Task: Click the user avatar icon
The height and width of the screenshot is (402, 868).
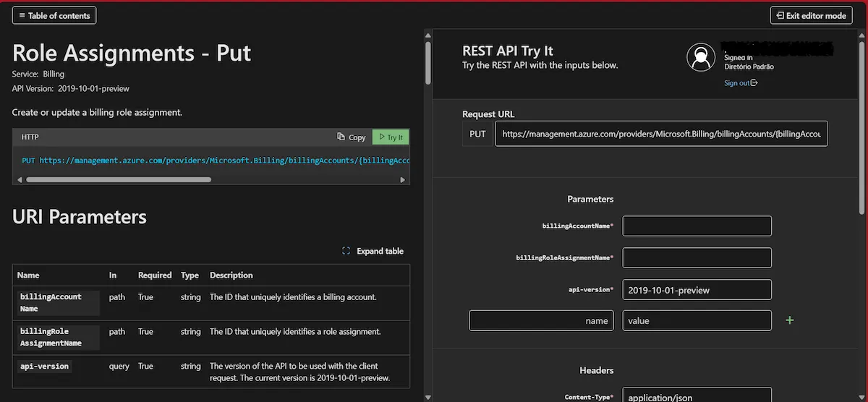Action: click(x=701, y=58)
